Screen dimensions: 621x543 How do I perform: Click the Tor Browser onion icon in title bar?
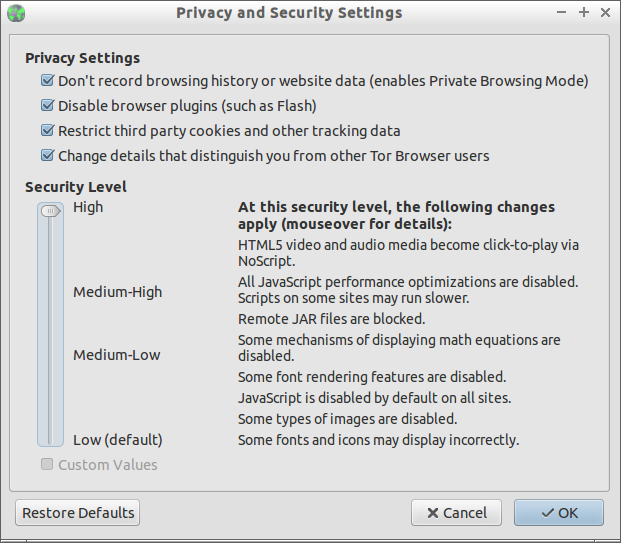(16, 13)
